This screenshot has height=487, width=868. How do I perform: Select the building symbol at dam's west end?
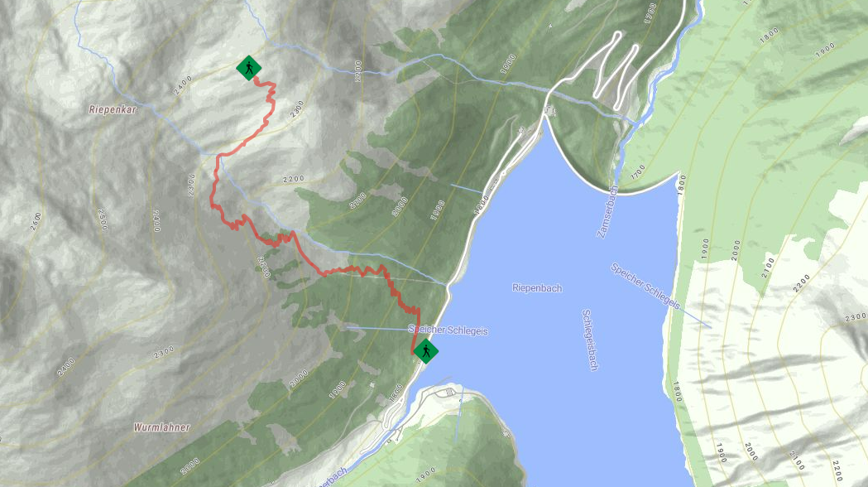click(549, 111)
